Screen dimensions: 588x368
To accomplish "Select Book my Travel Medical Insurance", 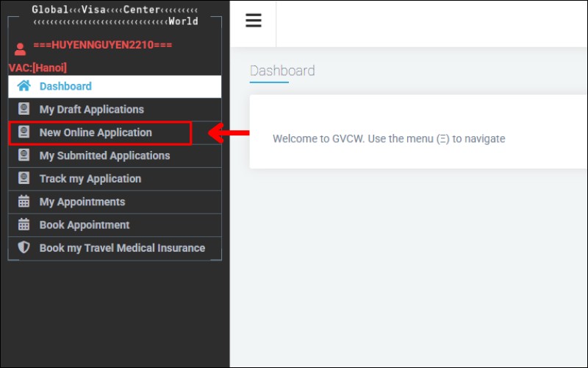I will pyautogui.click(x=122, y=248).
